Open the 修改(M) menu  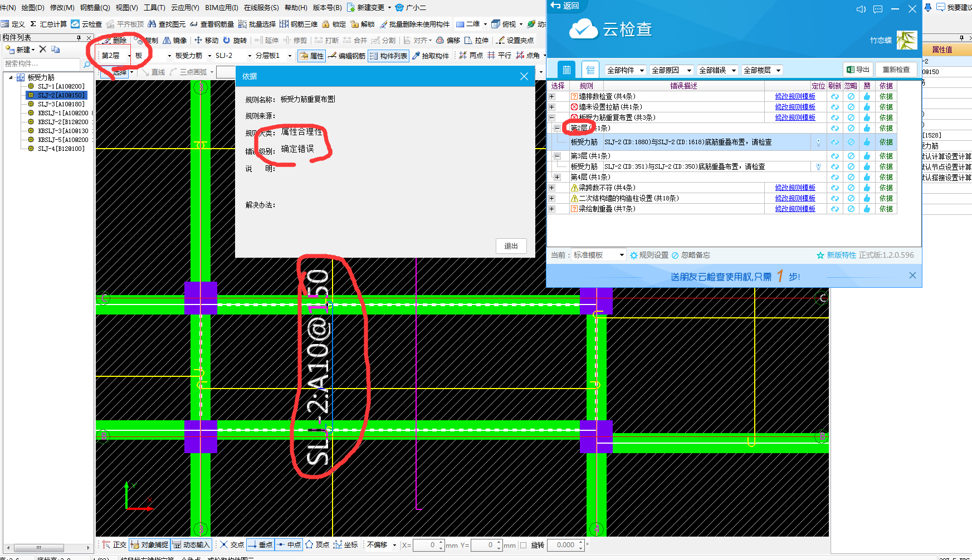point(62,8)
